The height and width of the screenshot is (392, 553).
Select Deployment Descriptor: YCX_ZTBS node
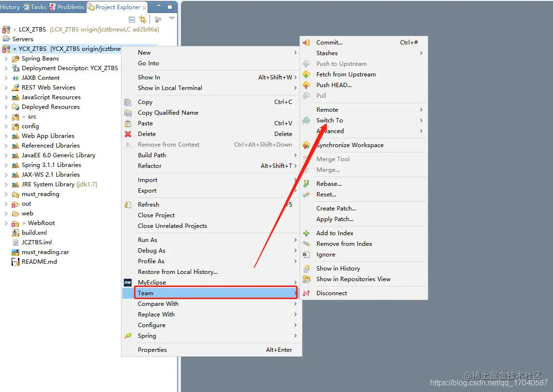(x=70, y=68)
